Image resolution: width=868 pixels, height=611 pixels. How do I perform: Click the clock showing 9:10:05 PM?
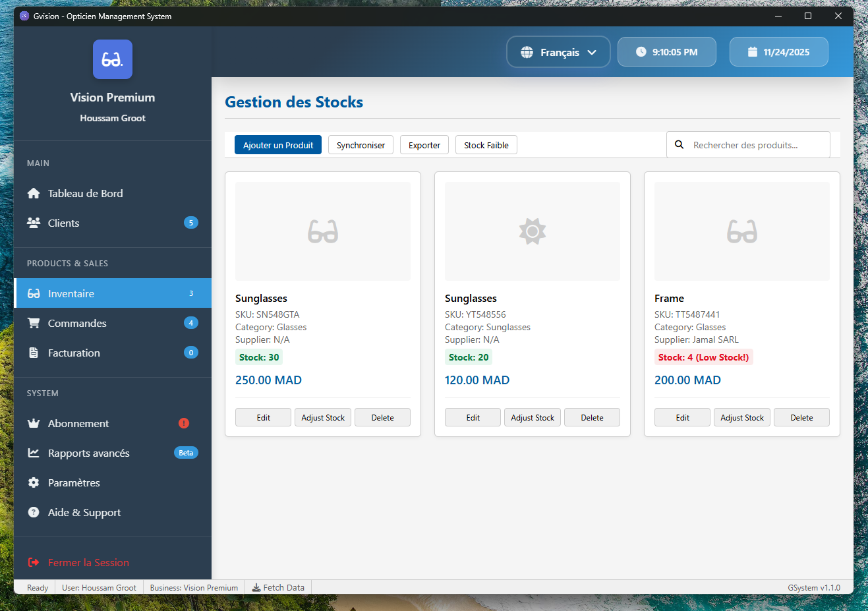pyautogui.click(x=666, y=51)
